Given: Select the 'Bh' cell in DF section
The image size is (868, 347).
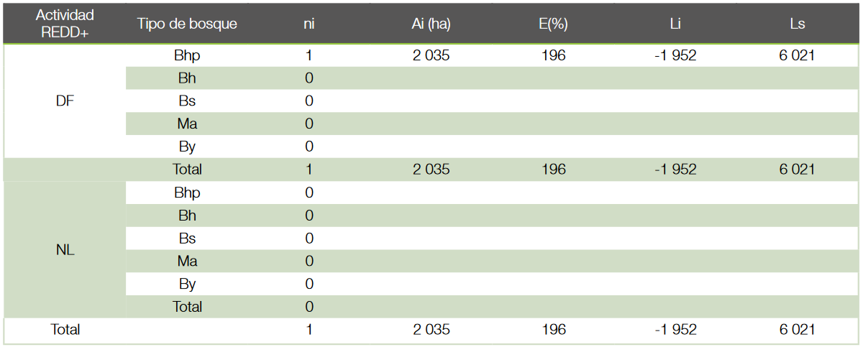Looking at the screenshot, I should pyautogui.click(x=187, y=78).
